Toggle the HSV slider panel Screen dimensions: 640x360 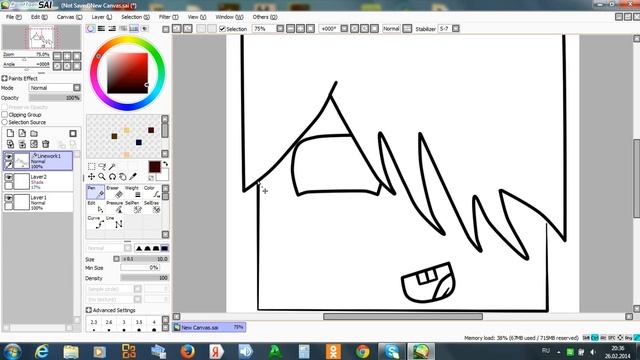(x=112, y=29)
